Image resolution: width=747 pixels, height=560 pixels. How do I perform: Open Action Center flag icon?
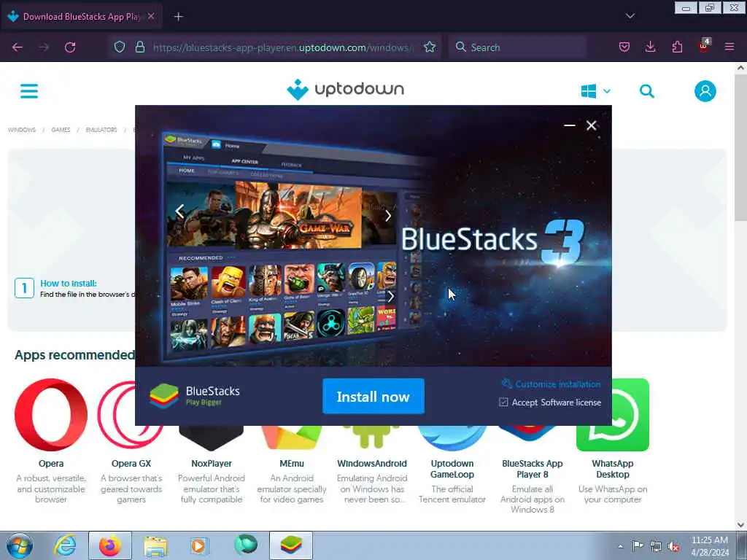638,545
